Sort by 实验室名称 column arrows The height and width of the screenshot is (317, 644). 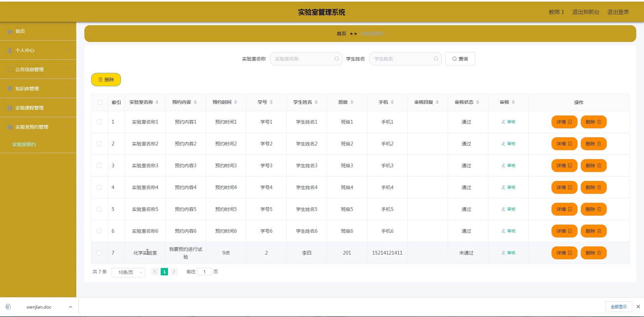157,102
